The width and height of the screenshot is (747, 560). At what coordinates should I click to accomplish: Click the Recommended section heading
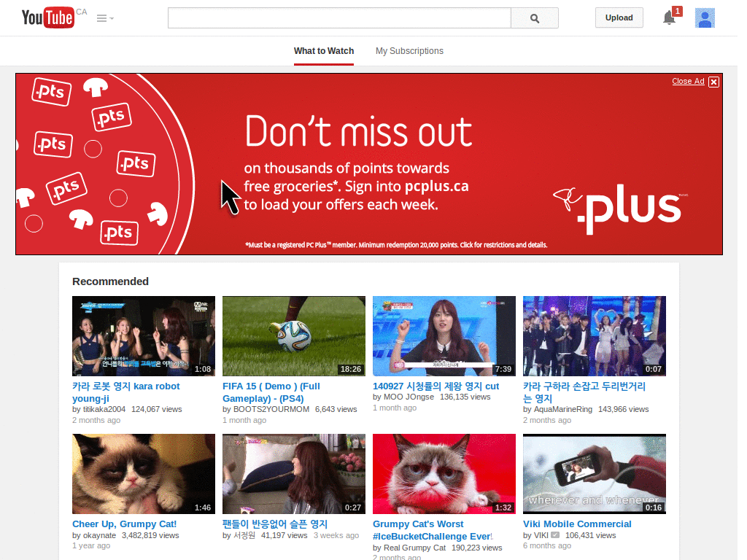pos(111,281)
